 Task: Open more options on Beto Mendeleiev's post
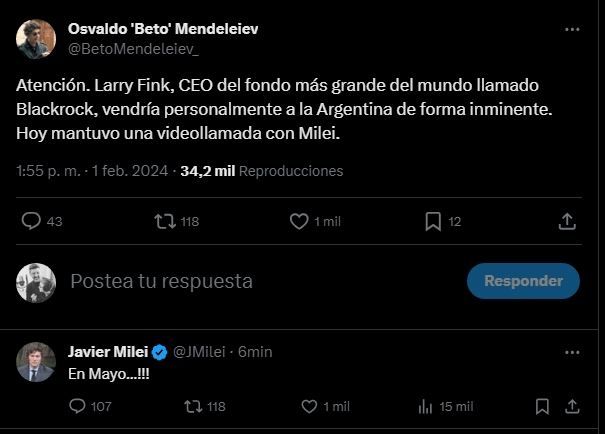pyautogui.click(x=571, y=30)
